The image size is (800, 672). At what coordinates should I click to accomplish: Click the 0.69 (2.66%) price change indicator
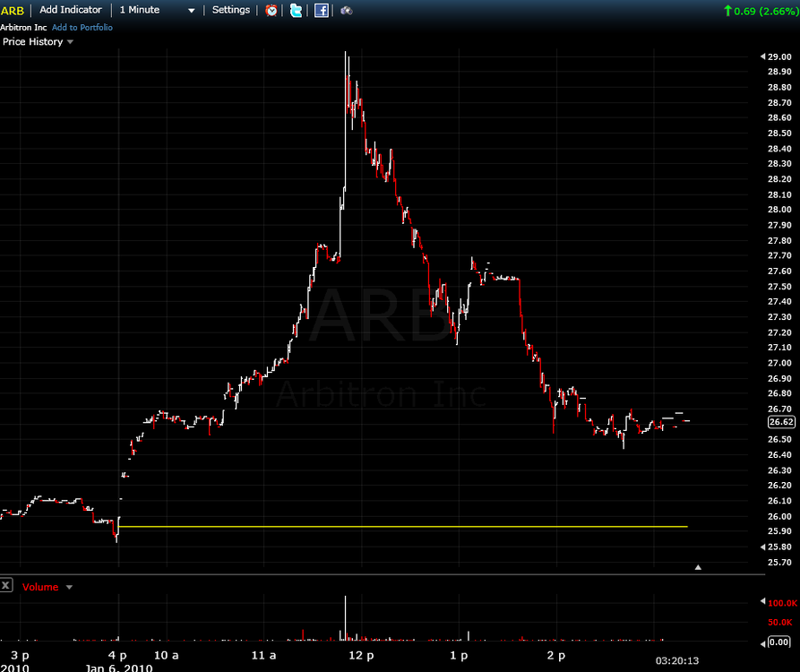tap(761, 11)
